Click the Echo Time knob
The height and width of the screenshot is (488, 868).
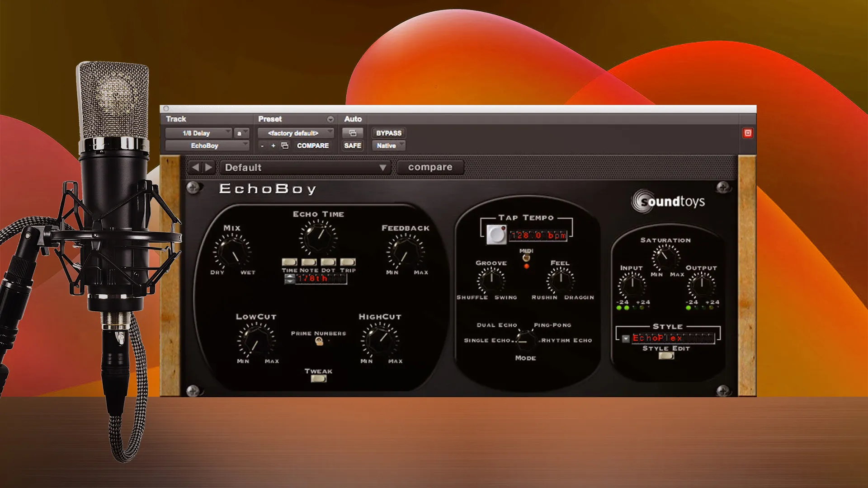(318, 237)
